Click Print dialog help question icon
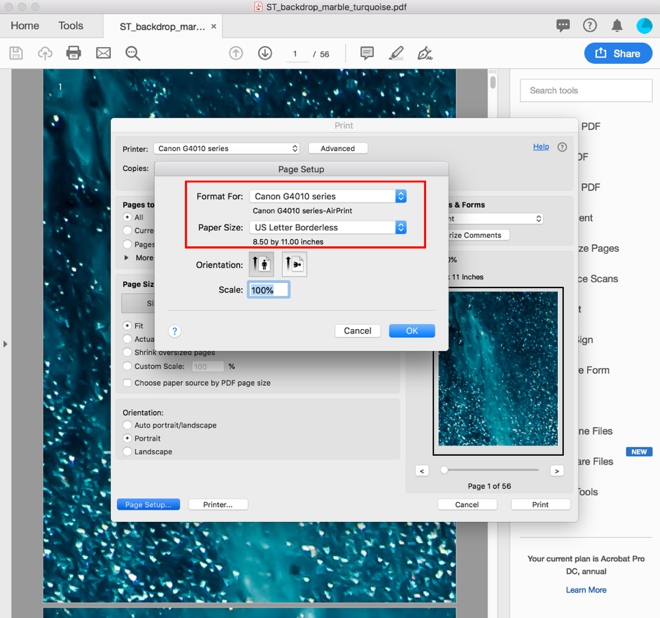The width and height of the screenshot is (660, 618). [562, 147]
